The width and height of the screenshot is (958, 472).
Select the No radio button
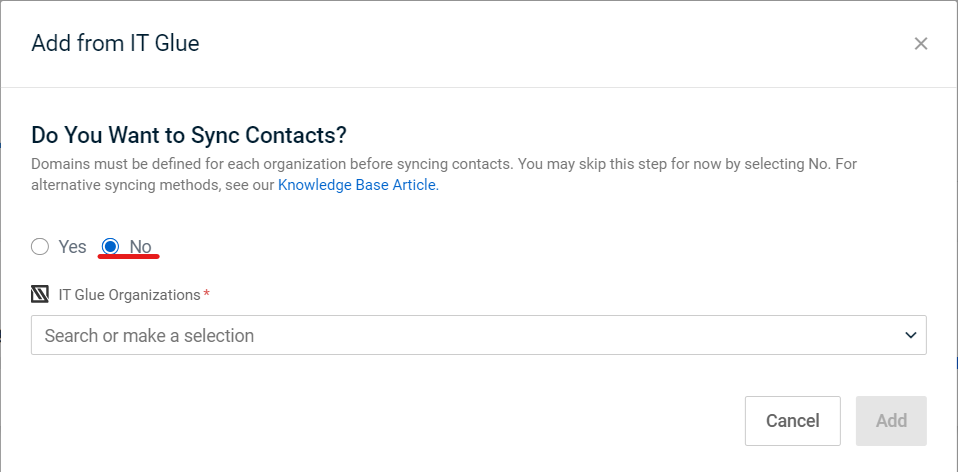(111, 247)
